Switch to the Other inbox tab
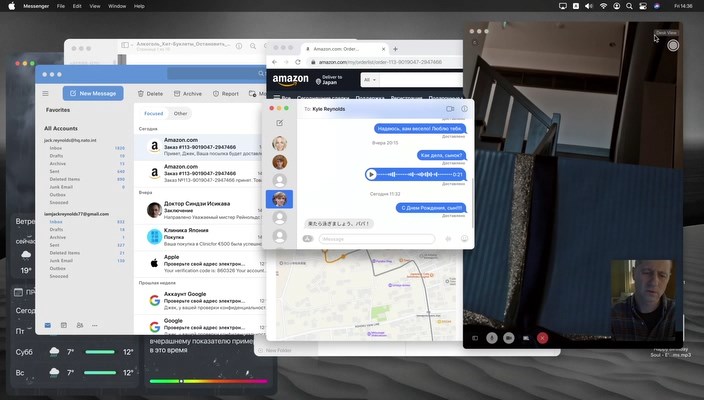 [x=180, y=114]
